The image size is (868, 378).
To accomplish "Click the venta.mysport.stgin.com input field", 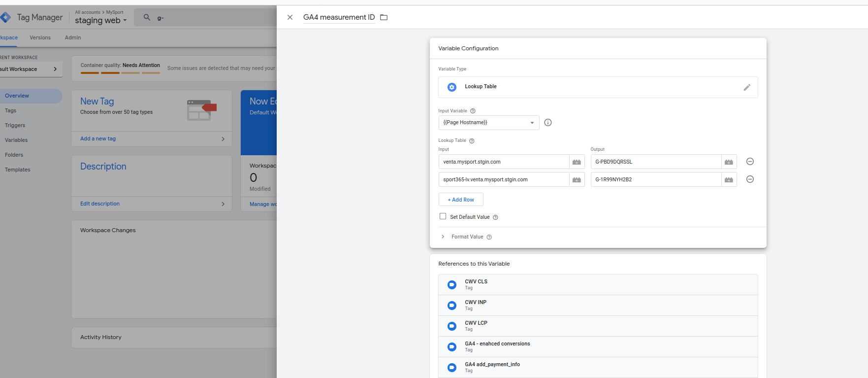I will coord(504,162).
